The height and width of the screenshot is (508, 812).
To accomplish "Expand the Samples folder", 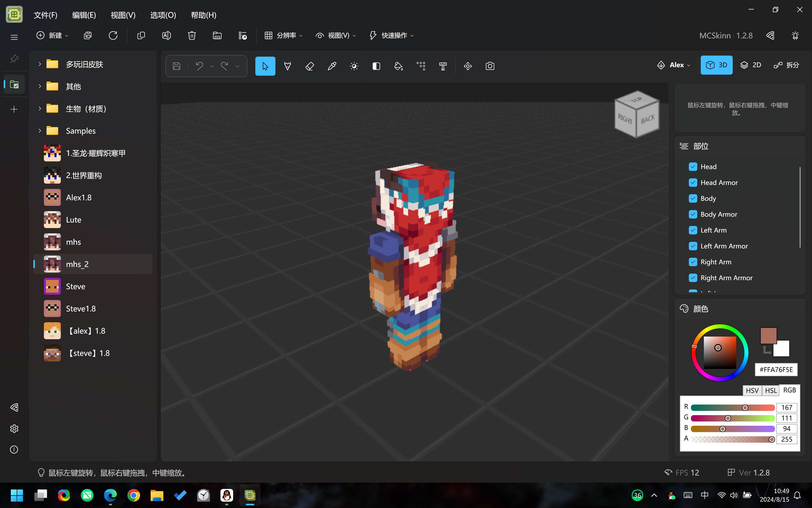I will pyautogui.click(x=40, y=131).
